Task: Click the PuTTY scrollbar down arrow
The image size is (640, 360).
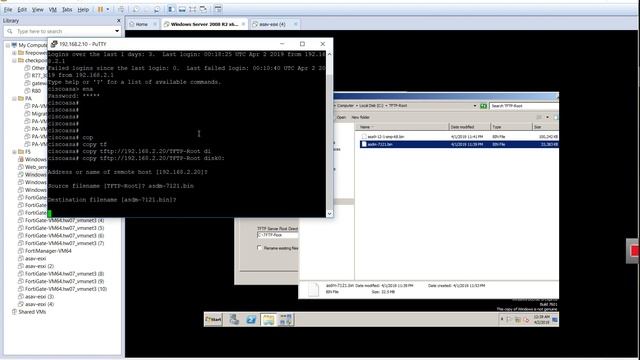Action: point(329,213)
